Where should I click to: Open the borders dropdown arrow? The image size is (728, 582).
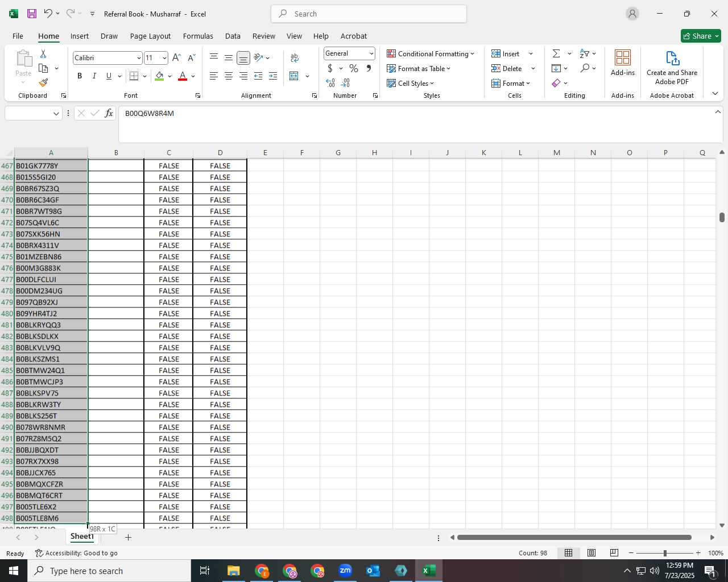point(144,76)
